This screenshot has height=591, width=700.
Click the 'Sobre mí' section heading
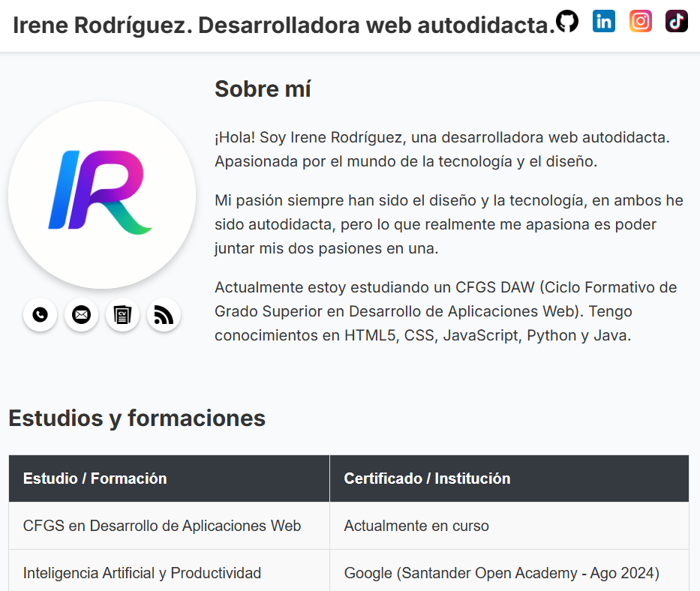(262, 88)
